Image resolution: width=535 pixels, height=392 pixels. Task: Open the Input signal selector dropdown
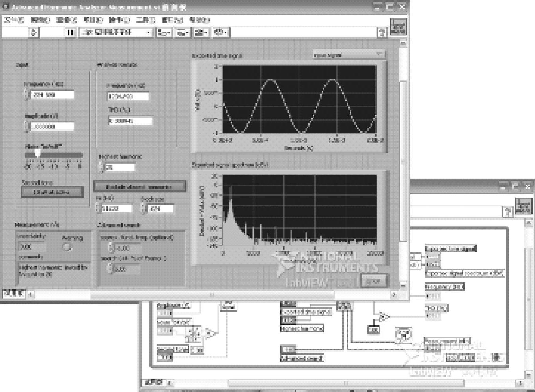[348, 55]
